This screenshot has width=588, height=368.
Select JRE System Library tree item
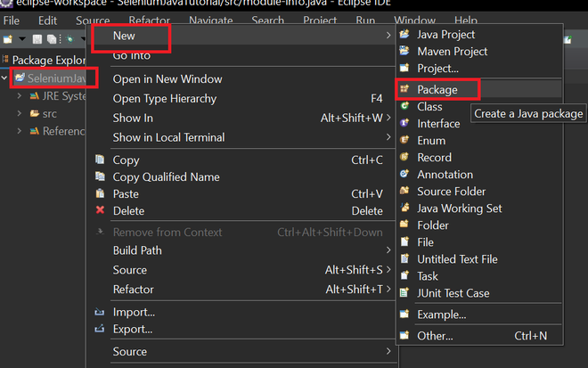64,96
